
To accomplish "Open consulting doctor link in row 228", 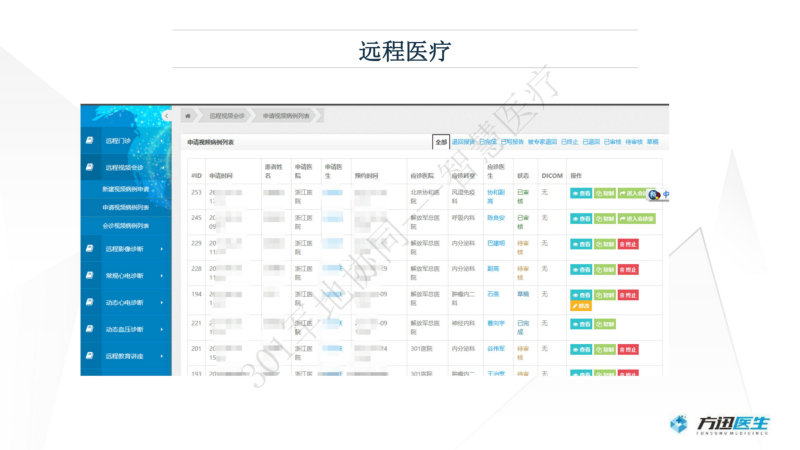I will point(493,268).
